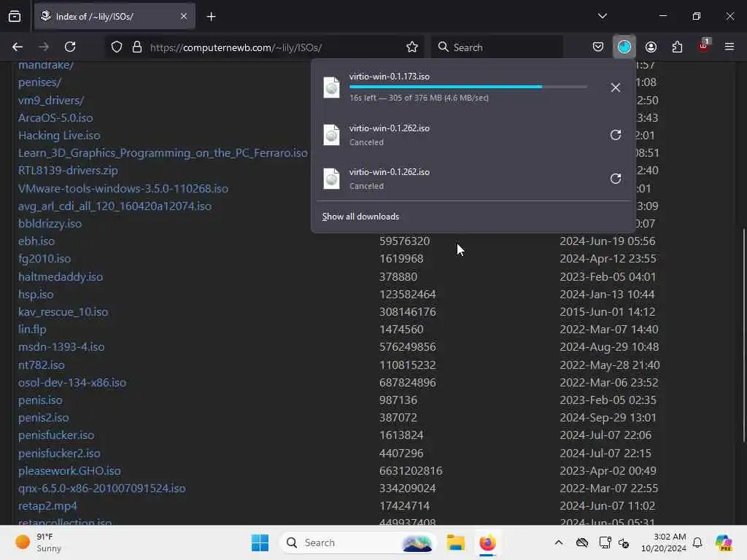
Task: Open the clock showing 3:02 AM
Action: click(663, 542)
